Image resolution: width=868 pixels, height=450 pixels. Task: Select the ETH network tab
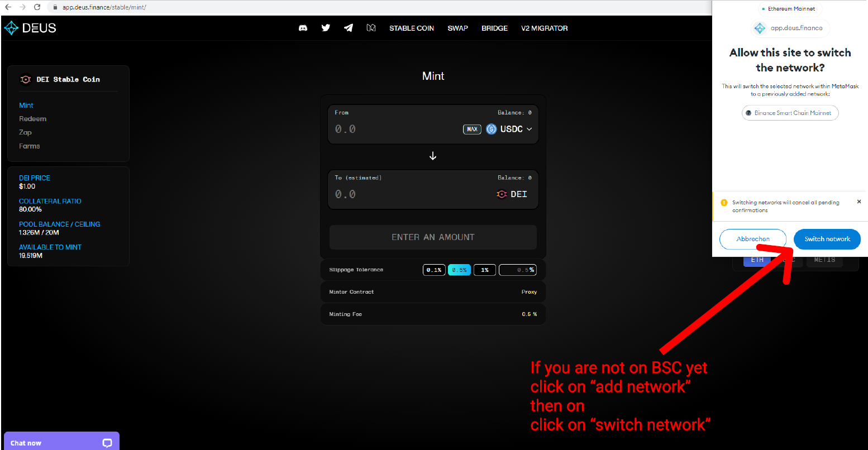(x=757, y=260)
